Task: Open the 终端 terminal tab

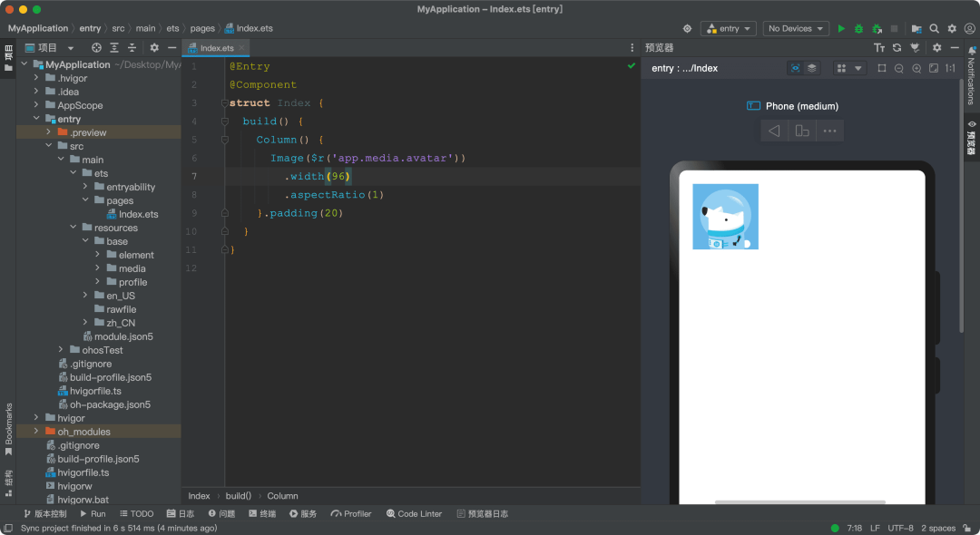Action: (262, 514)
